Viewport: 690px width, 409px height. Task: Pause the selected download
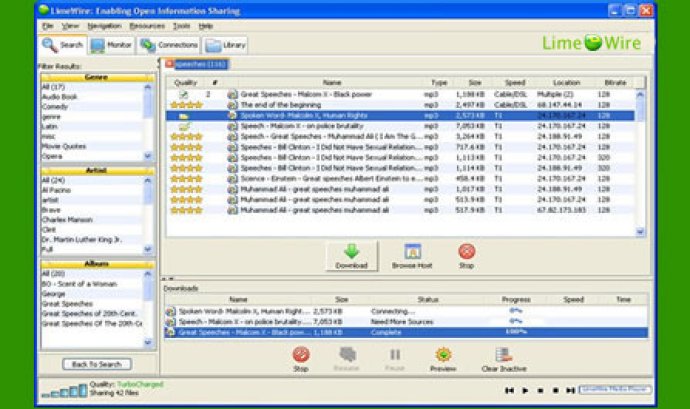(395, 359)
